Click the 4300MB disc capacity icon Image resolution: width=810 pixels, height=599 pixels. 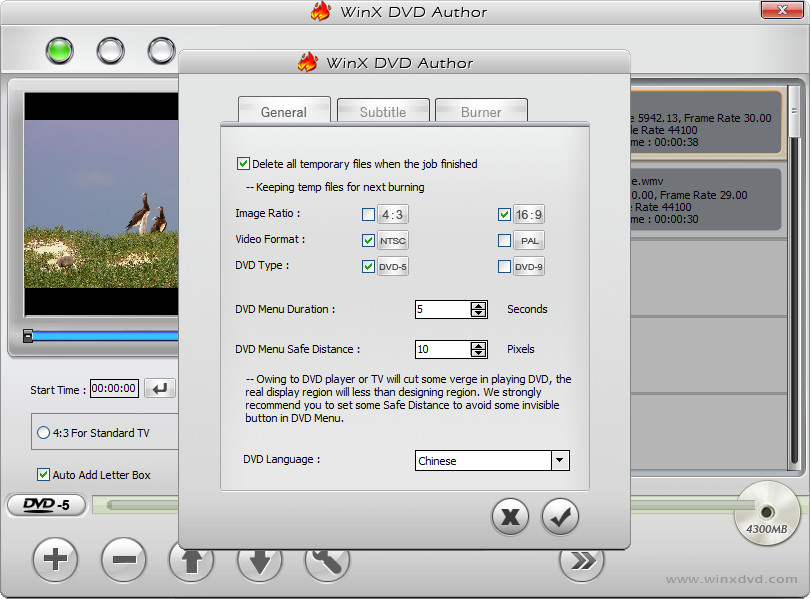pos(767,513)
